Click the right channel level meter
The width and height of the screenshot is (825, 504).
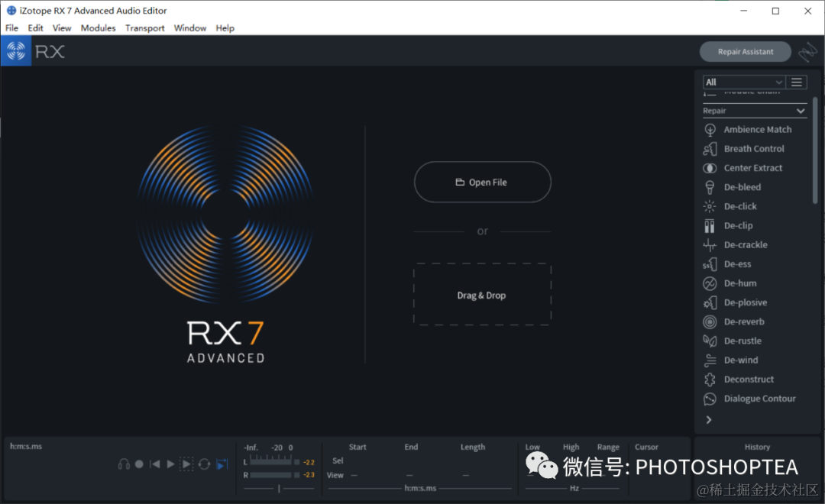(x=271, y=475)
